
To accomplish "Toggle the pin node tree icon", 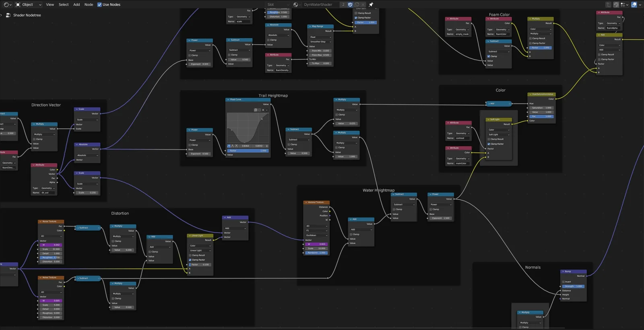I will pyautogui.click(x=371, y=4).
